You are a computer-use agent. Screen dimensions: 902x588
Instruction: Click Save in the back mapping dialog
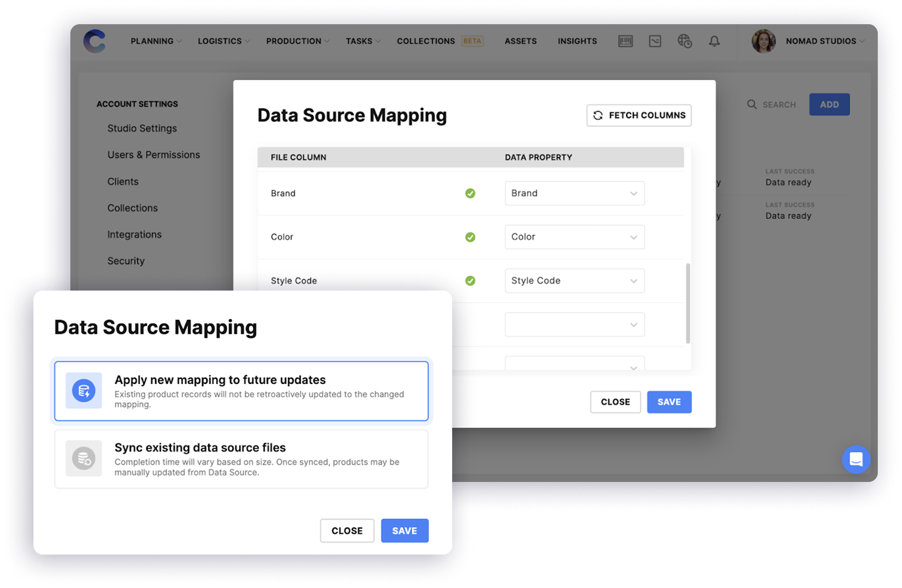point(669,402)
